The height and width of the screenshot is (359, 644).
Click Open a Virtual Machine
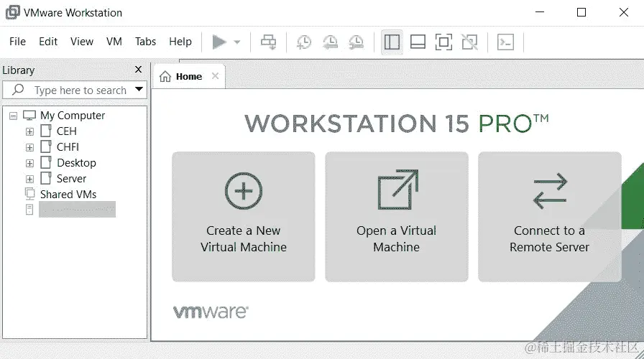(x=396, y=217)
